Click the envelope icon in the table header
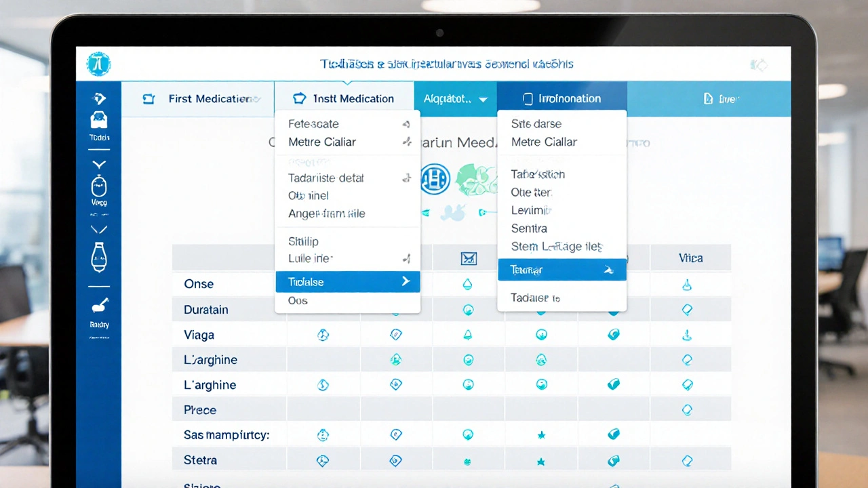The image size is (868, 488). click(469, 258)
